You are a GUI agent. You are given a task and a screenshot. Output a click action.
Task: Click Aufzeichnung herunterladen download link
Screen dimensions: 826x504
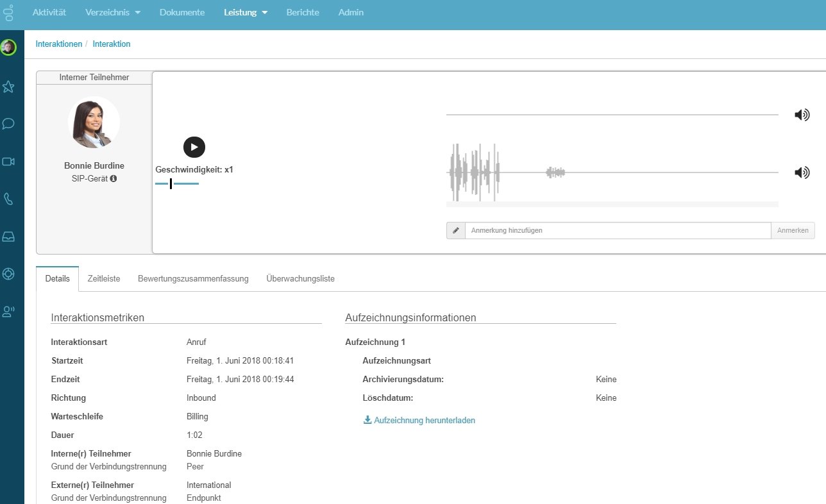[419, 421]
